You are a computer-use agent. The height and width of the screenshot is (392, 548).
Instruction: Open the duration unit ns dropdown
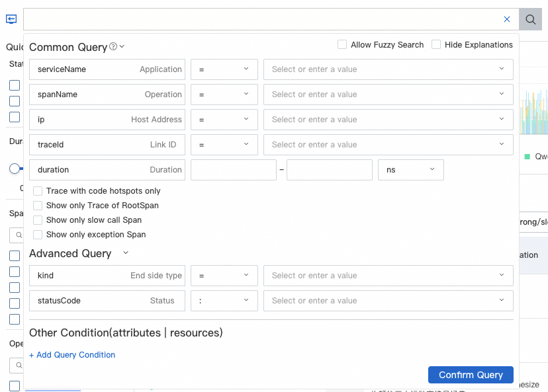pyautogui.click(x=410, y=170)
